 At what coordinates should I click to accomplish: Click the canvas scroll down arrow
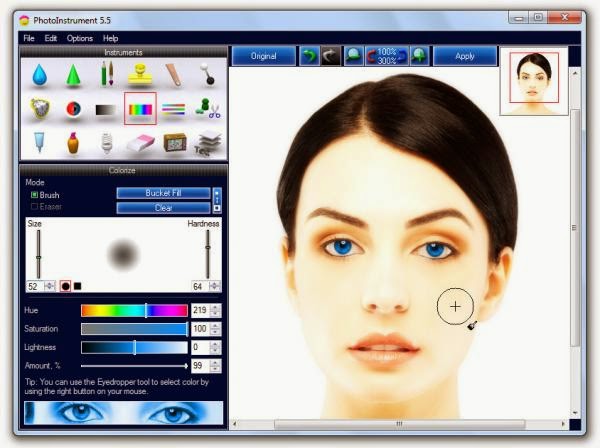click(x=575, y=413)
